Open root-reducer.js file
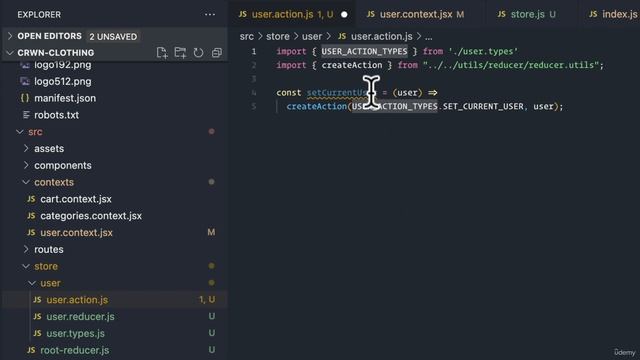Screen dimensions: 640x360 [75, 350]
